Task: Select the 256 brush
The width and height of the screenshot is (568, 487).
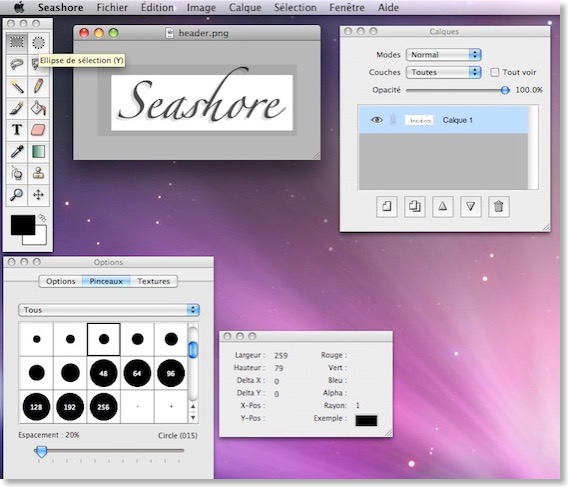Action: pos(104,407)
